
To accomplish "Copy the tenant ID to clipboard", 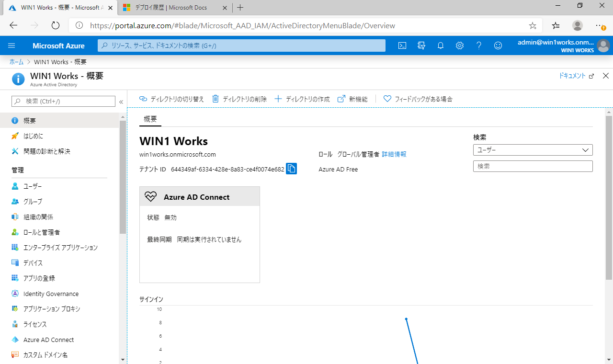I will tap(291, 169).
